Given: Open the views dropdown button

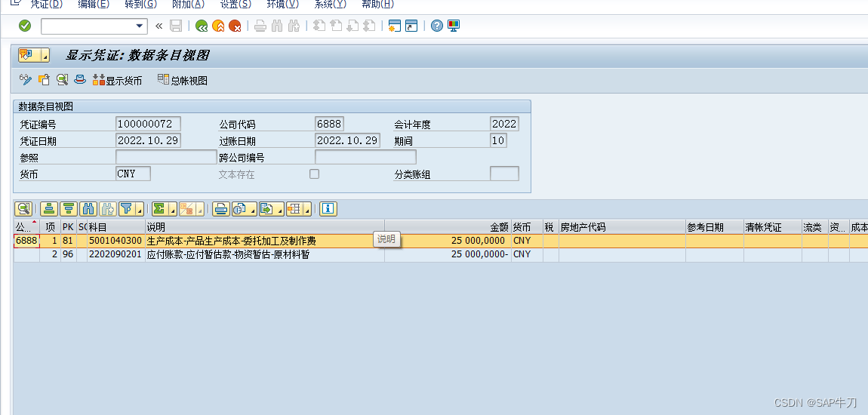Looking at the screenshot, I should click(244, 208).
